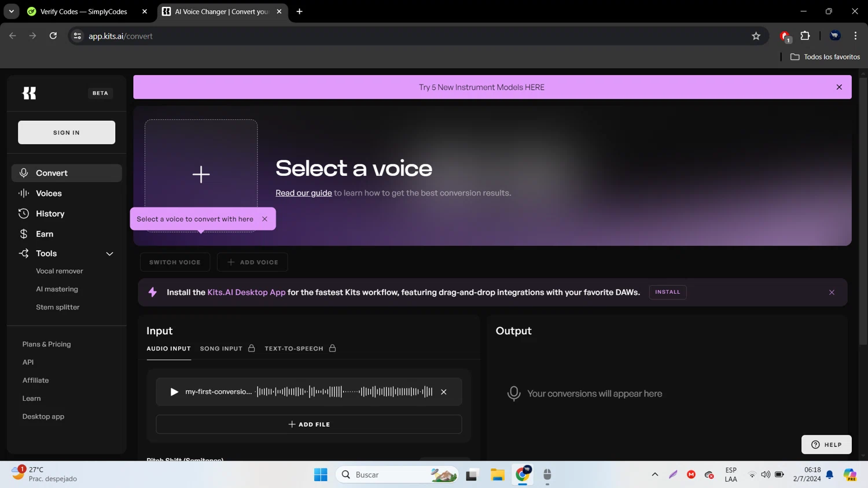Open Vocal remover tool
Screen dimensions: 868x488
[60, 271]
